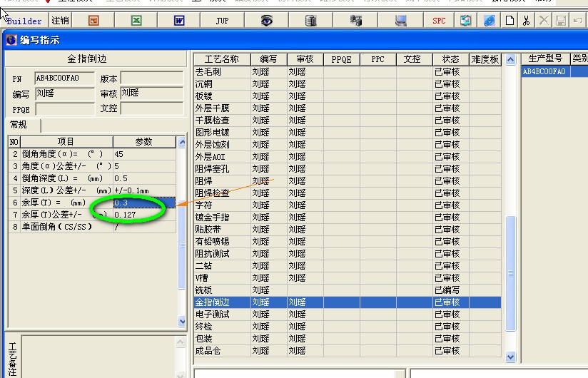Select the 阻抗测试 process row

click(x=348, y=254)
